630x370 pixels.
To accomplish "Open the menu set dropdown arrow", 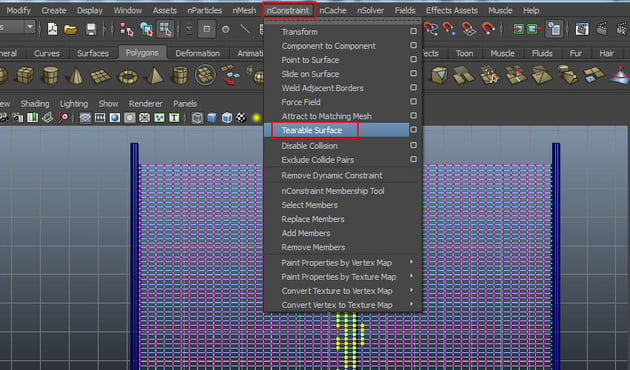I will point(30,27).
